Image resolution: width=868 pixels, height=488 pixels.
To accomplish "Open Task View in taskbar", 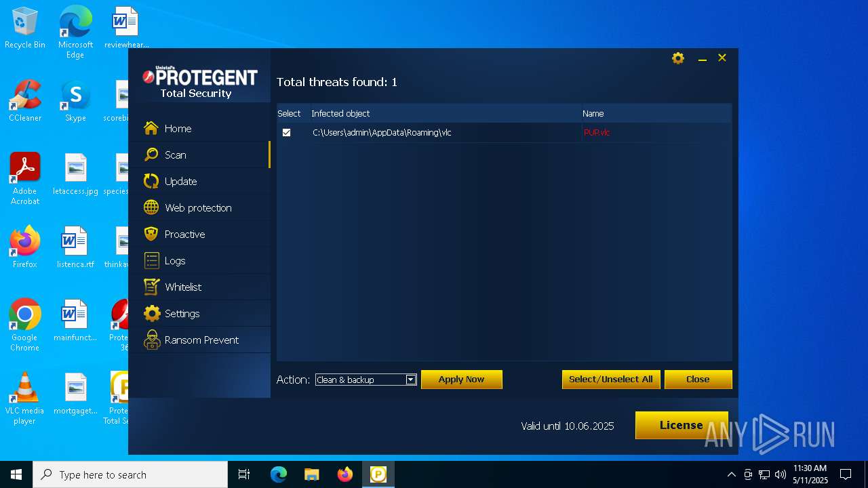I will coord(244,474).
